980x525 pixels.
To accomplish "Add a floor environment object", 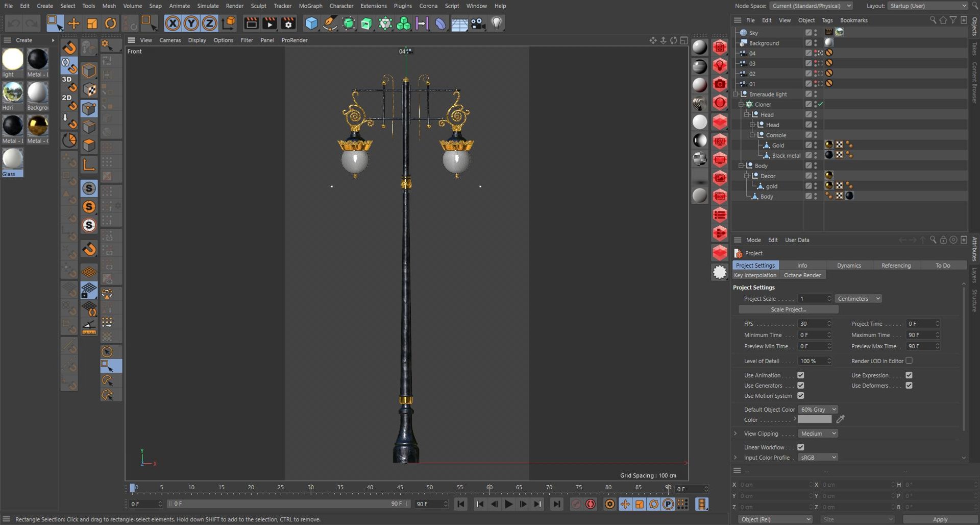I will (x=459, y=24).
